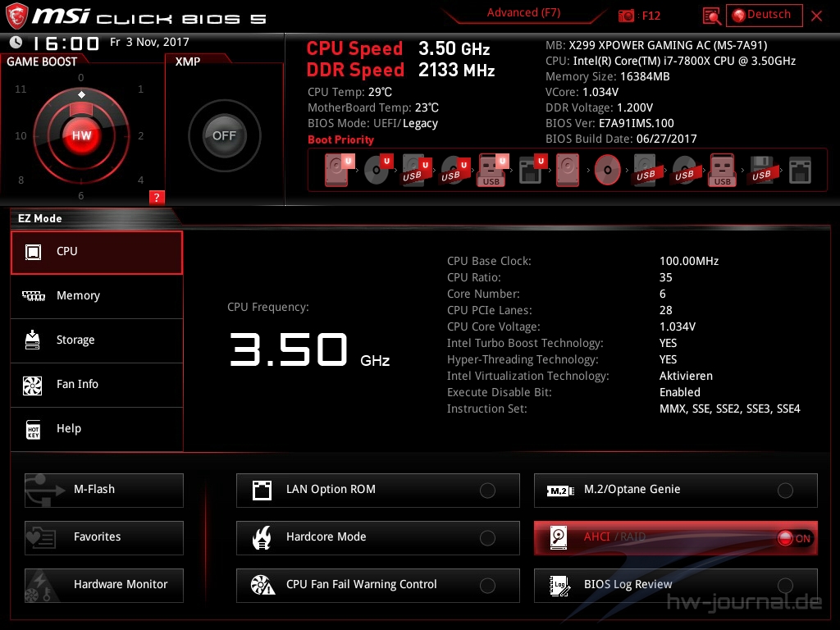Click the BIOS Log document icon
This screenshot has height=630, width=840.
pos(559,586)
